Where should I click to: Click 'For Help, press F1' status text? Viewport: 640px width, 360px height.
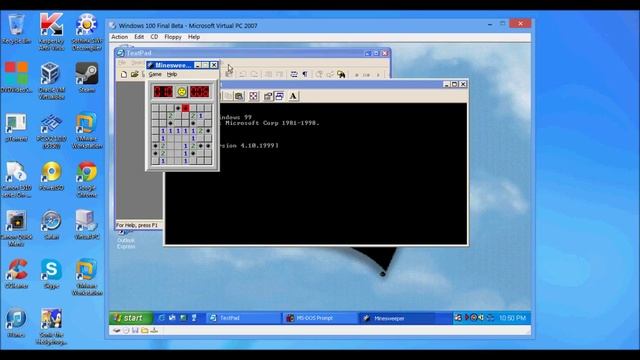pyautogui.click(x=137, y=225)
